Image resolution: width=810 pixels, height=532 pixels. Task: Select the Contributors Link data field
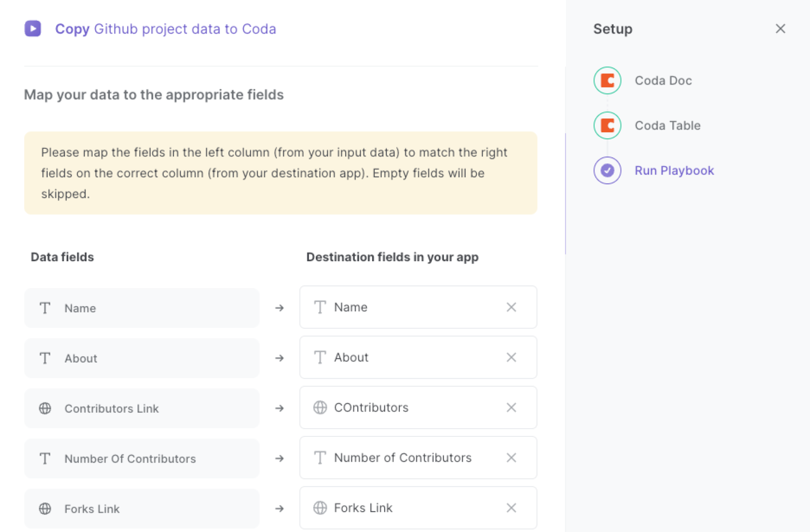click(142, 408)
